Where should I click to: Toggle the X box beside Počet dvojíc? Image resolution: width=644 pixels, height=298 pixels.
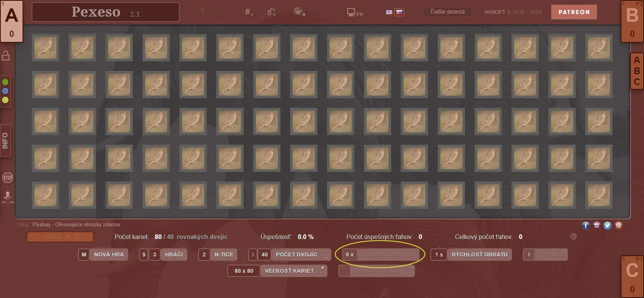click(x=253, y=255)
